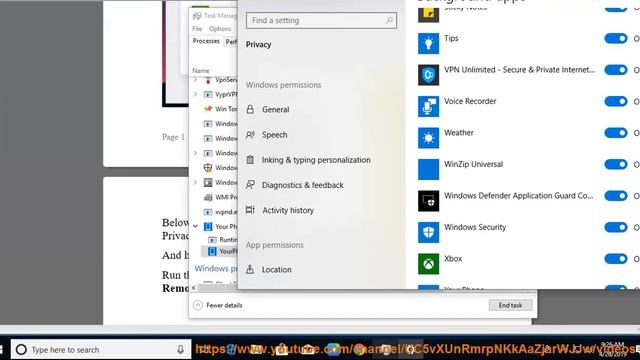
Task: Click the WMI Provider process icon
Action: [208, 197]
